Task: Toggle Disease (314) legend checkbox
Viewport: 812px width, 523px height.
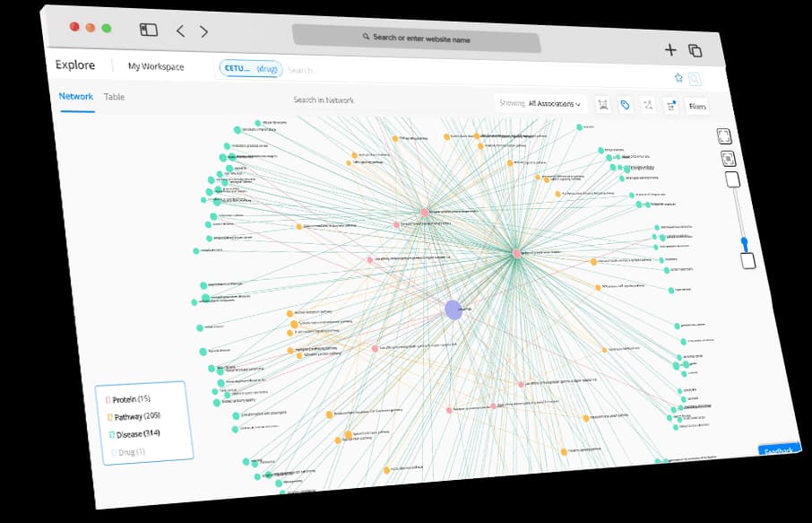Action: [x=111, y=434]
